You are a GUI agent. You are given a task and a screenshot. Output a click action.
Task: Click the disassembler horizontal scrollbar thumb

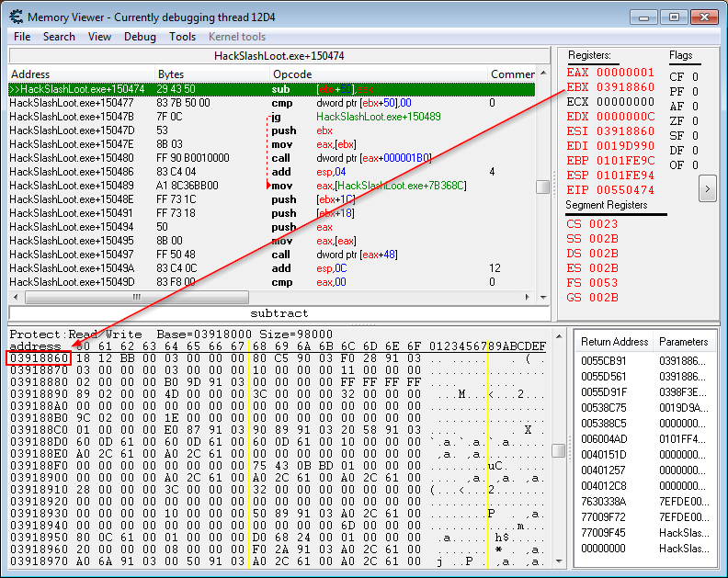pyautogui.click(x=137, y=297)
